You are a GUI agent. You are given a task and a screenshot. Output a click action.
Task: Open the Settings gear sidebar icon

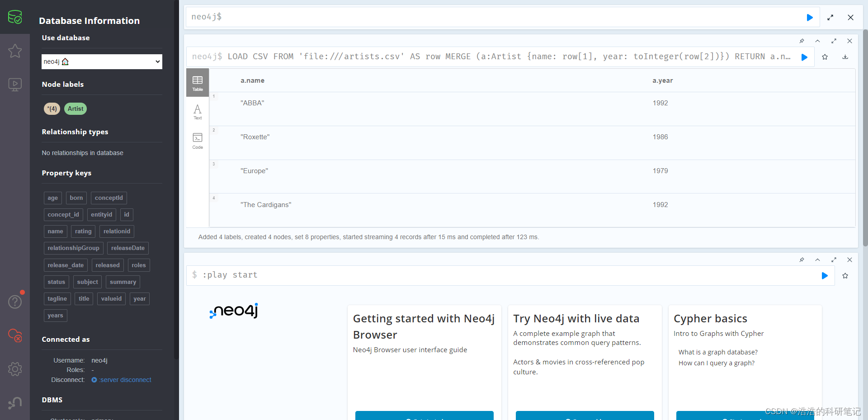point(15,369)
